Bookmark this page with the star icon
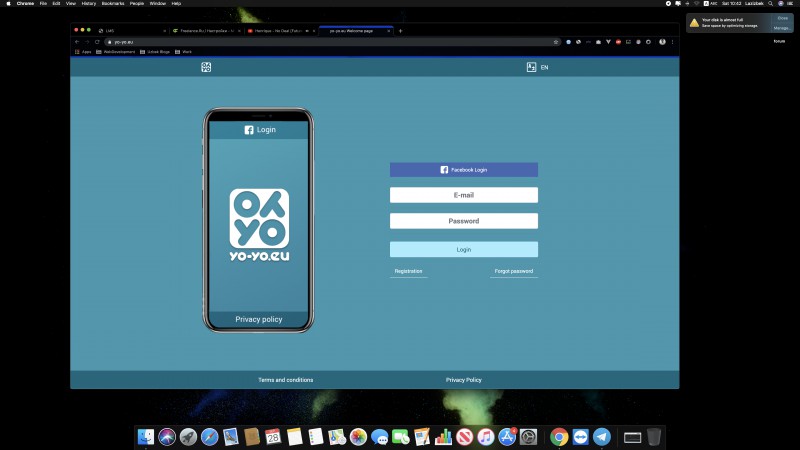Image resolution: width=800 pixels, height=450 pixels. (x=556, y=42)
